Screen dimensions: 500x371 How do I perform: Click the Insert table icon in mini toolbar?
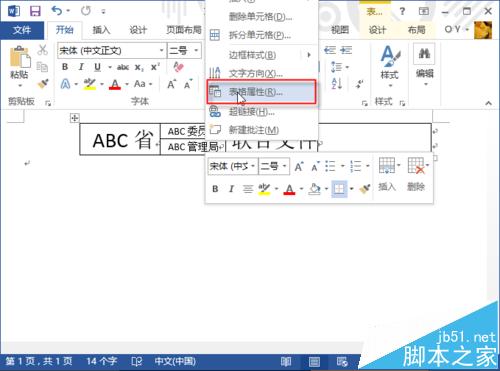[387, 174]
